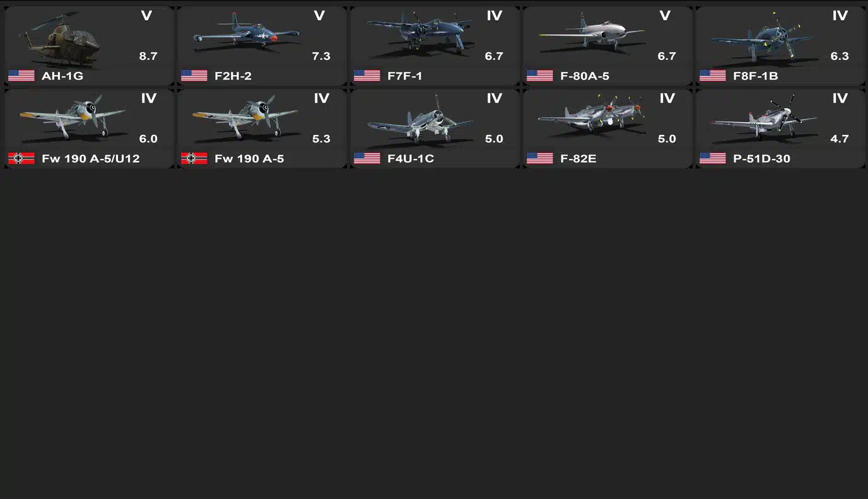Click the 8.7 battle rating on AH-1G
The image size is (868, 499).
click(x=148, y=56)
